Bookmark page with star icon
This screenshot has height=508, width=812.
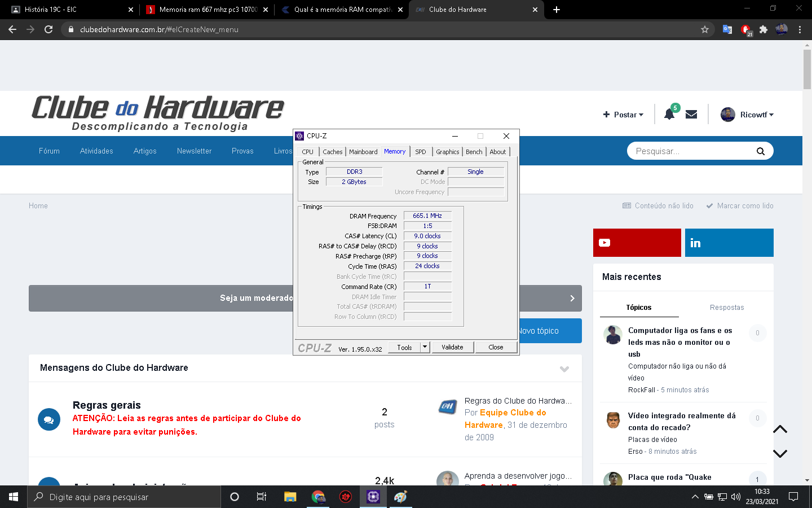[x=704, y=29]
